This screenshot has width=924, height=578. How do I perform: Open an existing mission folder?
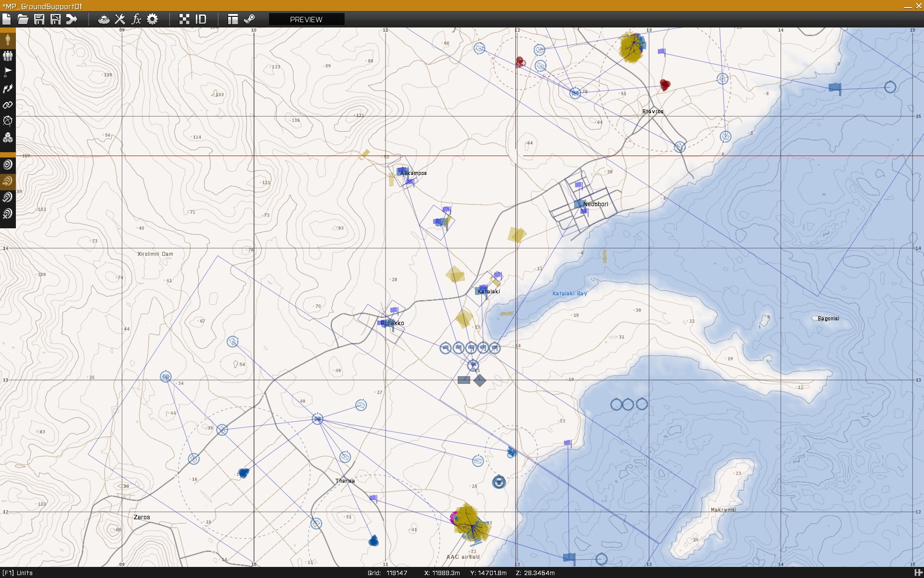23,19
